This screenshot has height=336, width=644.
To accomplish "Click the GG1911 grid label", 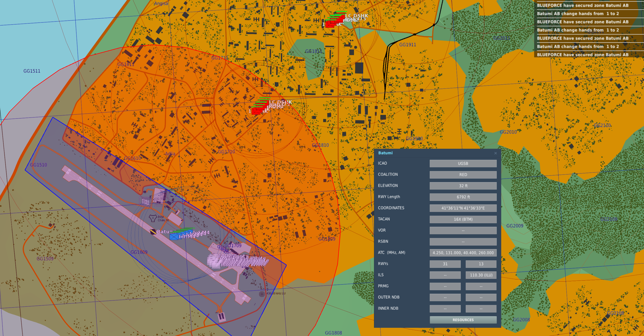I will pyautogui.click(x=408, y=45).
